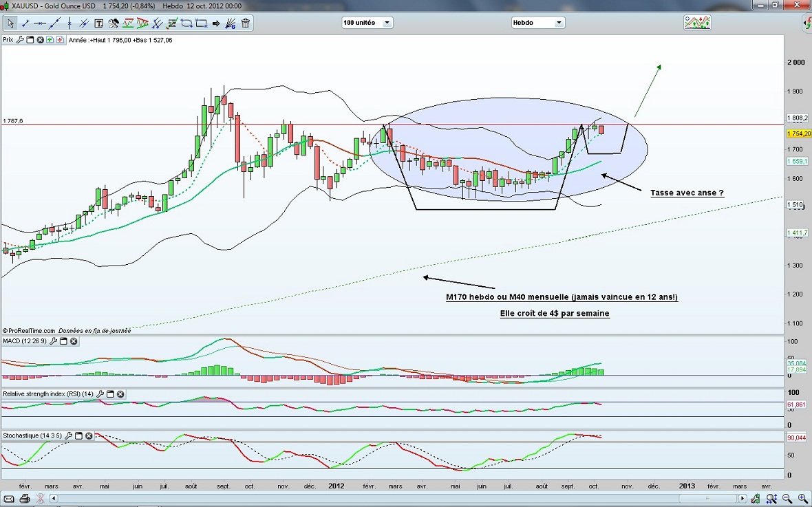Toggle the RSI panel window size
Screen dimensions: 812x507
coord(110,394)
